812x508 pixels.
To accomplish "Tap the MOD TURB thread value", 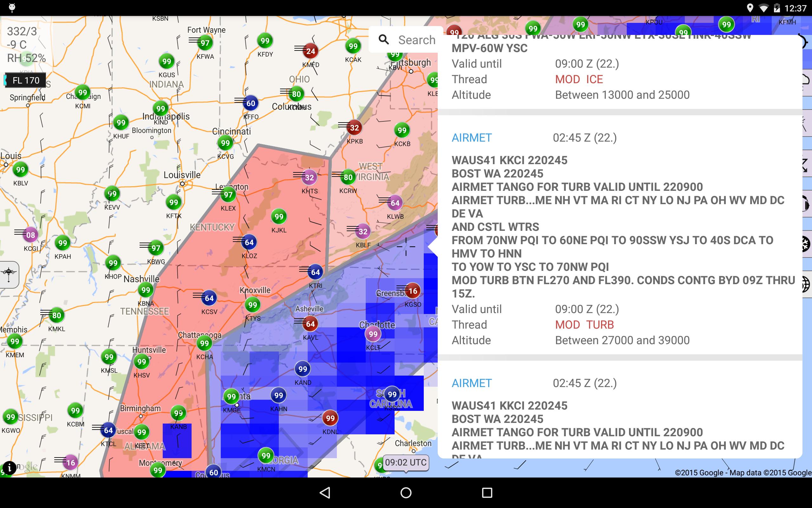I will (x=585, y=324).
